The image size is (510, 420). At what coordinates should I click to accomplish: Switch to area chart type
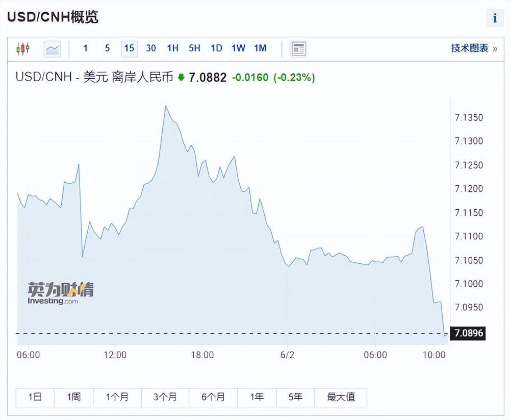tap(52, 48)
